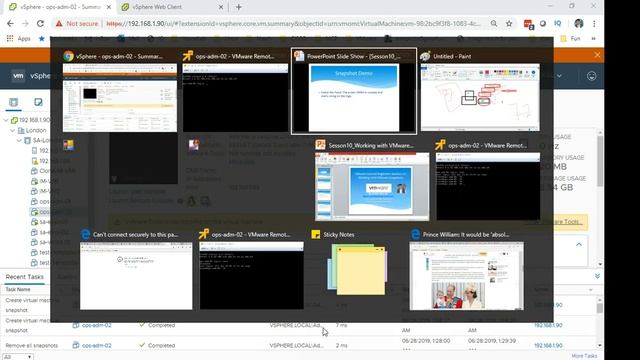Click the vSphere smiley feedback icon
This screenshot has height=360, width=640.
pyautogui.click(x=591, y=76)
